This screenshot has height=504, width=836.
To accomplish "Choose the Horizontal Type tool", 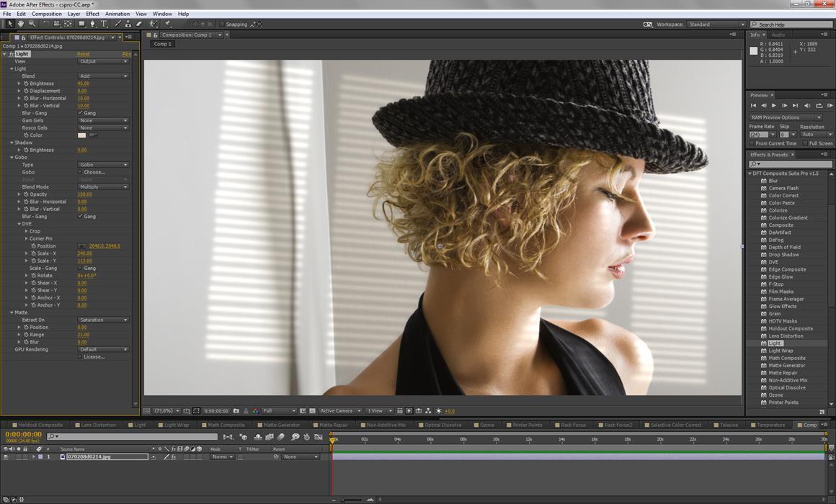I will point(104,24).
